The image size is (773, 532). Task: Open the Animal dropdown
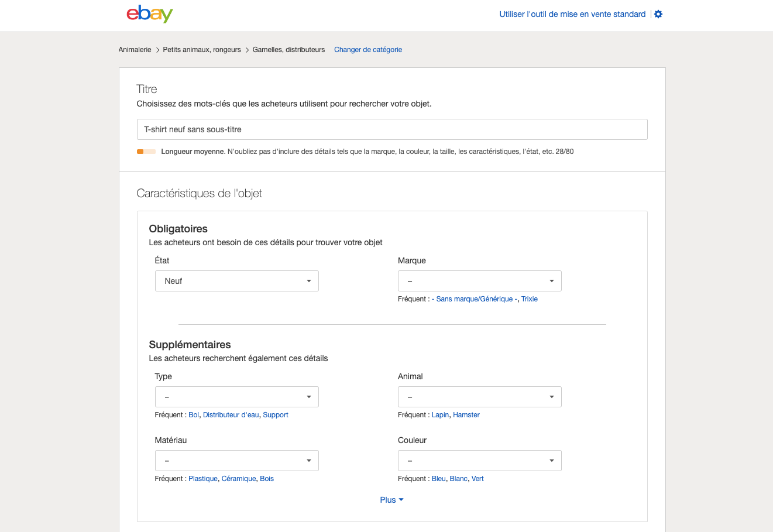click(x=480, y=397)
